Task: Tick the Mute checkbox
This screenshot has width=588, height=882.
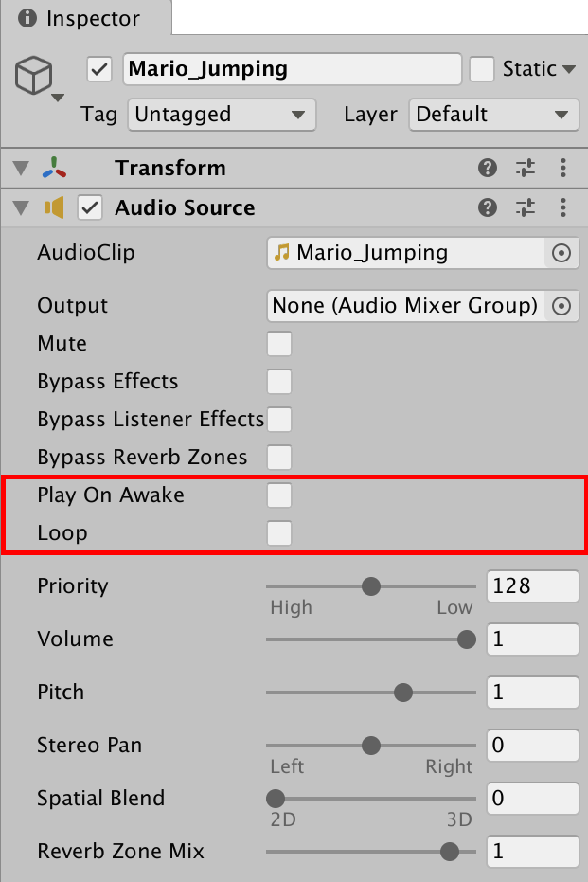Action: (x=279, y=344)
